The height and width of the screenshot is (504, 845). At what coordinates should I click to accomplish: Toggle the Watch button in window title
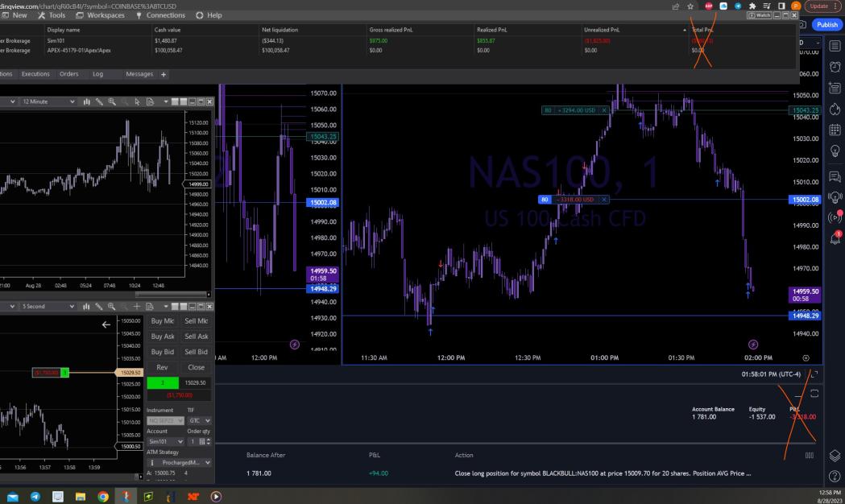tap(760, 15)
